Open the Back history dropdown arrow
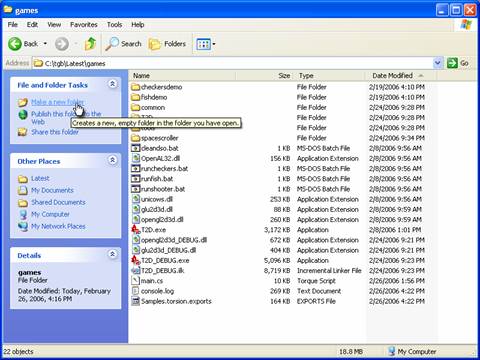 pyautogui.click(x=45, y=44)
